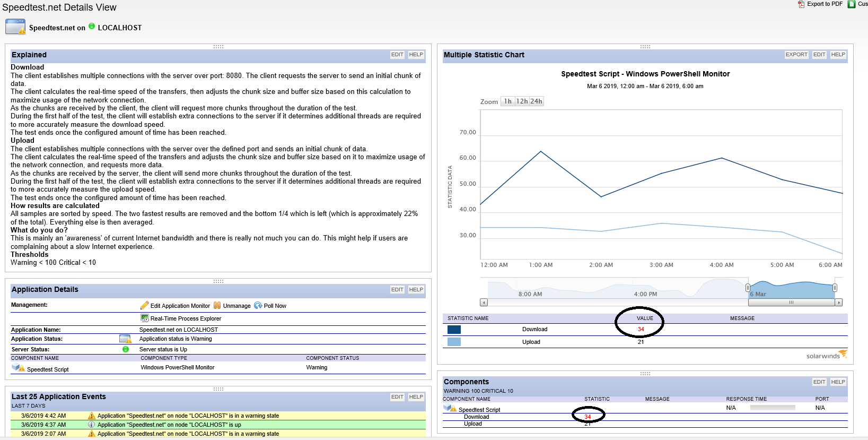The image size is (868, 440).
Task: Trigger the Poll Now link
Action: click(275, 306)
